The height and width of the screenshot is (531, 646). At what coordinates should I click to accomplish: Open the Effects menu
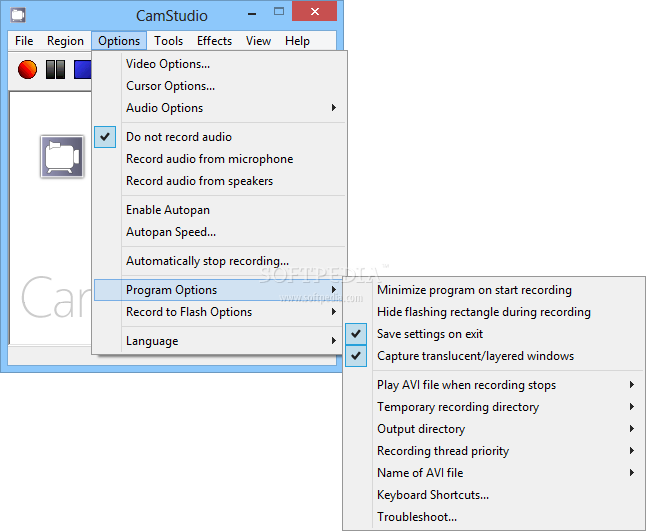pyautogui.click(x=214, y=41)
